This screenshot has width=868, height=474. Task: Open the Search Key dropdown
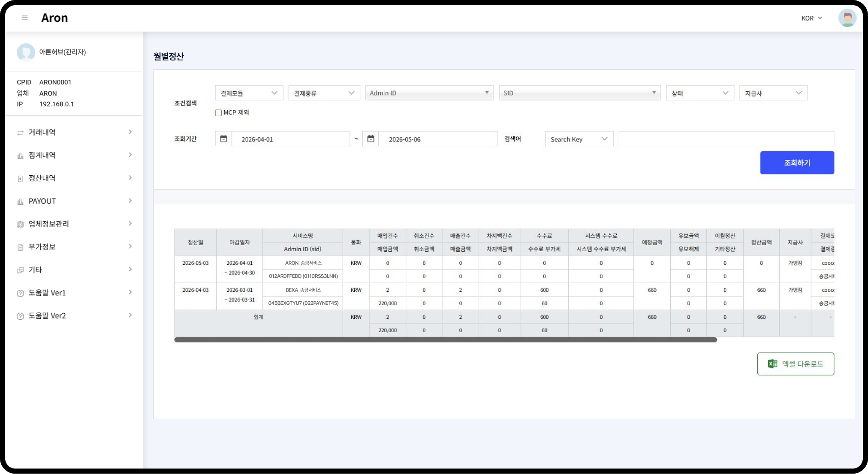[x=579, y=139]
